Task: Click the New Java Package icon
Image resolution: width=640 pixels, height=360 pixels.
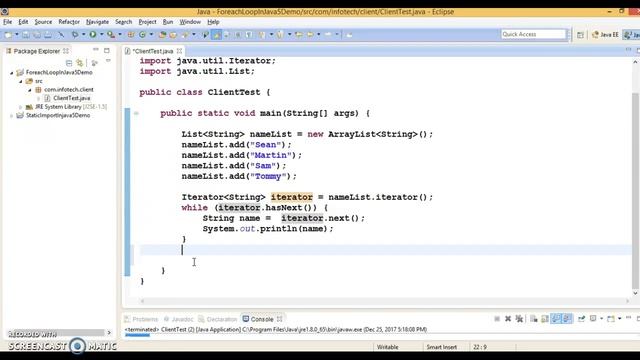Action: tap(131, 35)
